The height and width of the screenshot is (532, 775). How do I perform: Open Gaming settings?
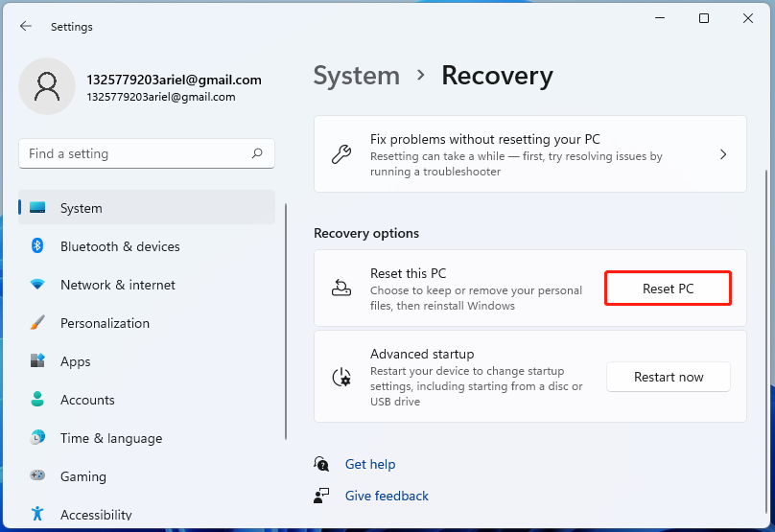click(147, 476)
